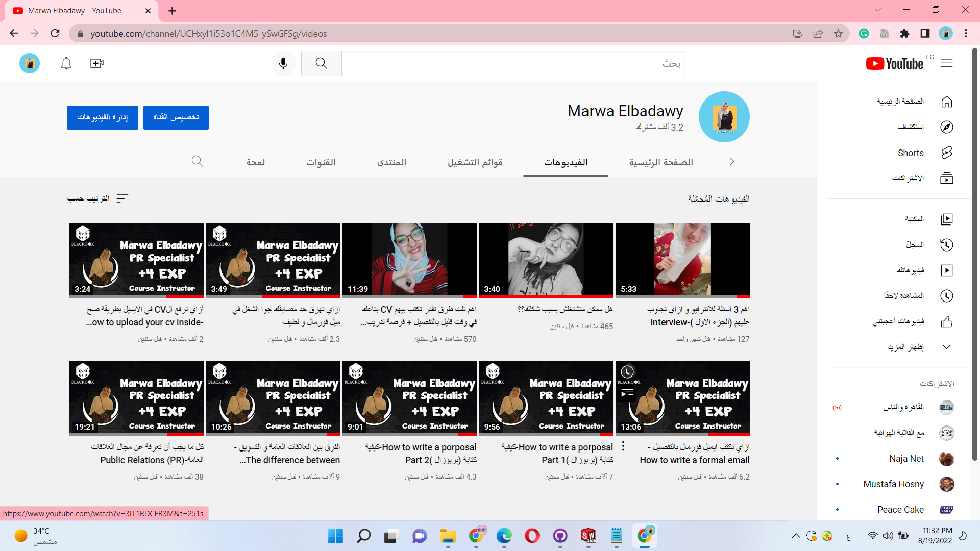980x551 pixels.
Task: Search within channel magnifier icon
Action: tap(198, 162)
